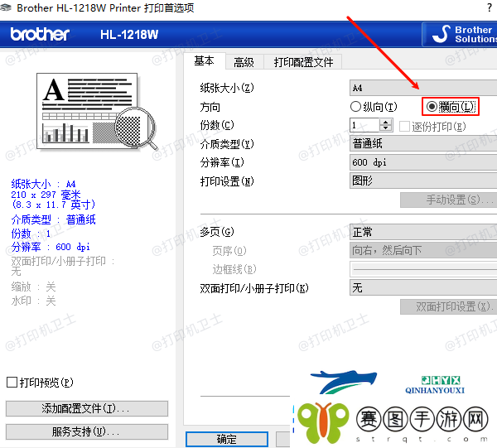
Task: Switch to the 基本 tab
Action: click(x=204, y=60)
